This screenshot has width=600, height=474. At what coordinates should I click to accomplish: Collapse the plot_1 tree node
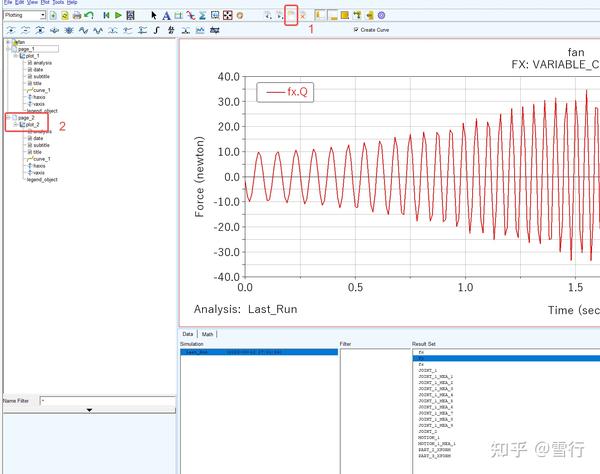[16, 56]
